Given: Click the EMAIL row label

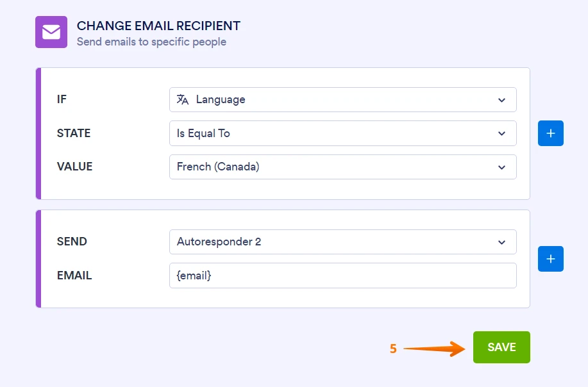Looking at the screenshot, I should pos(74,275).
